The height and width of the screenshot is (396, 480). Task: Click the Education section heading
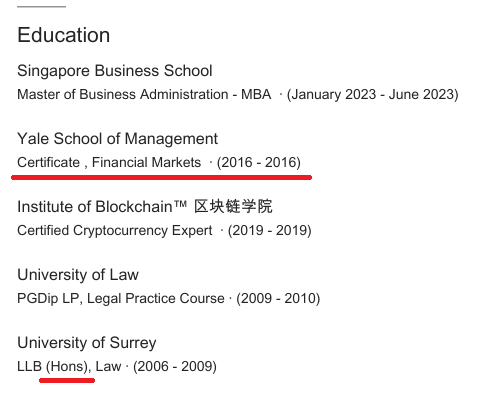[x=64, y=35]
